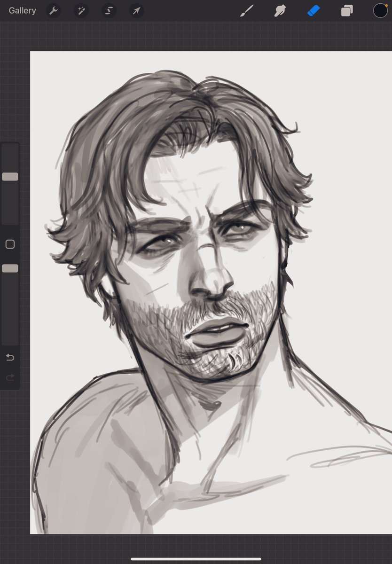The height and width of the screenshot is (564, 392).
Task: Redo the last undone stroke
Action: (10, 377)
